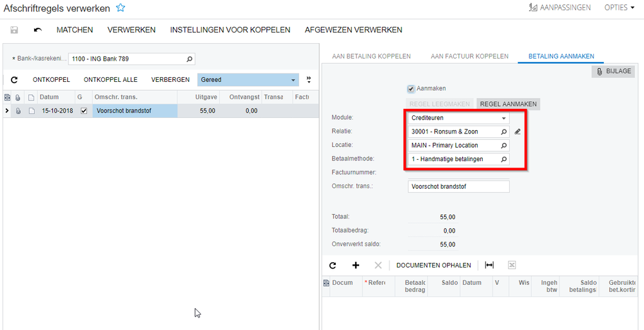Export documents grid to Excel
This screenshot has width=644, height=330.
point(512,265)
